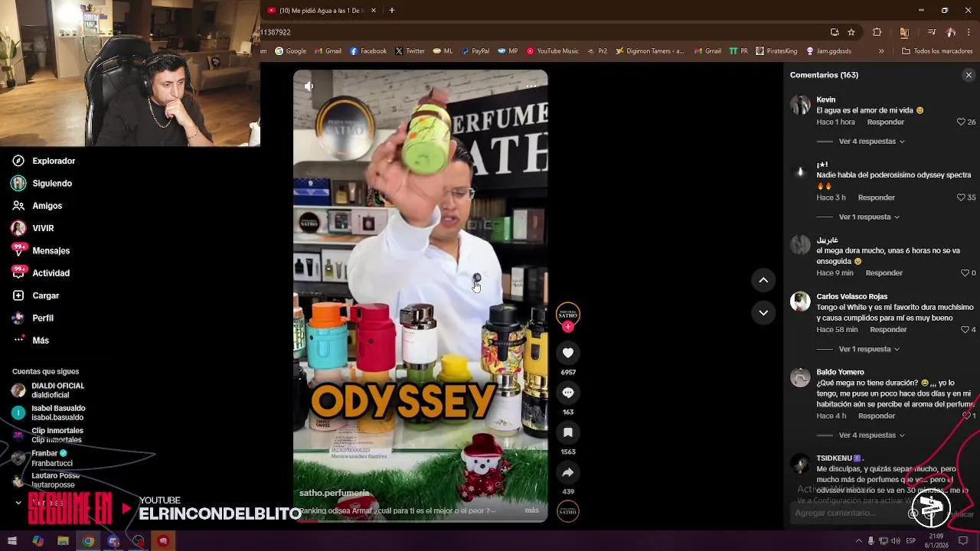Image resolution: width=980 pixels, height=551 pixels.
Task: Open Perfil page
Action: tap(32, 318)
